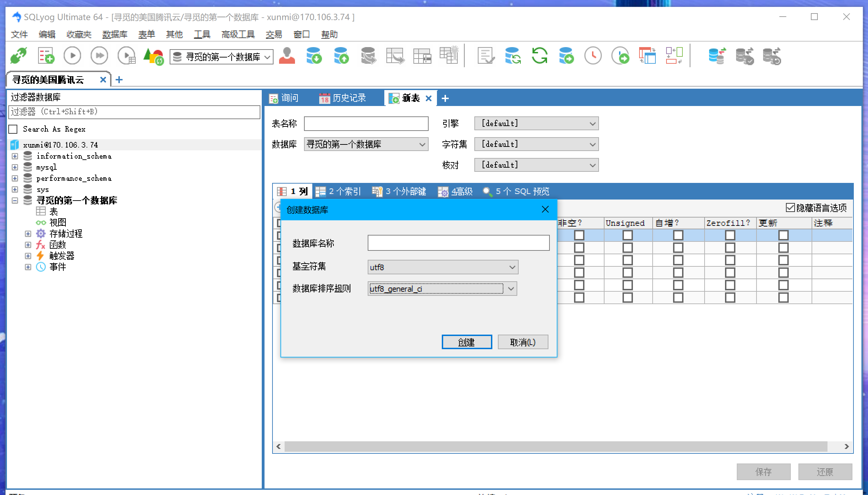Click the 还原 button
This screenshot has height=495, width=868.
tap(825, 472)
